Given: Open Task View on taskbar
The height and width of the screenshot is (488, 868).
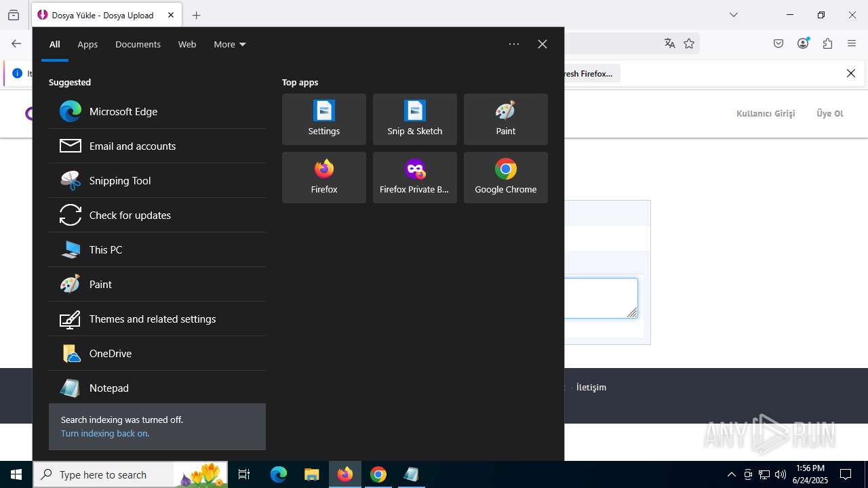Looking at the screenshot, I should (244, 474).
